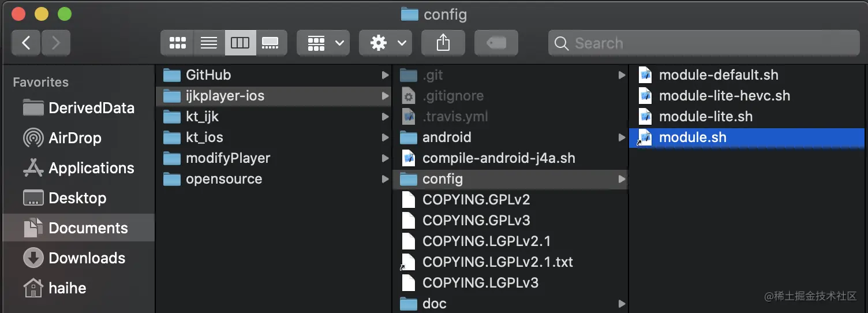Select the android folder
Image resolution: width=868 pixels, height=313 pixels.
[510, 137]
